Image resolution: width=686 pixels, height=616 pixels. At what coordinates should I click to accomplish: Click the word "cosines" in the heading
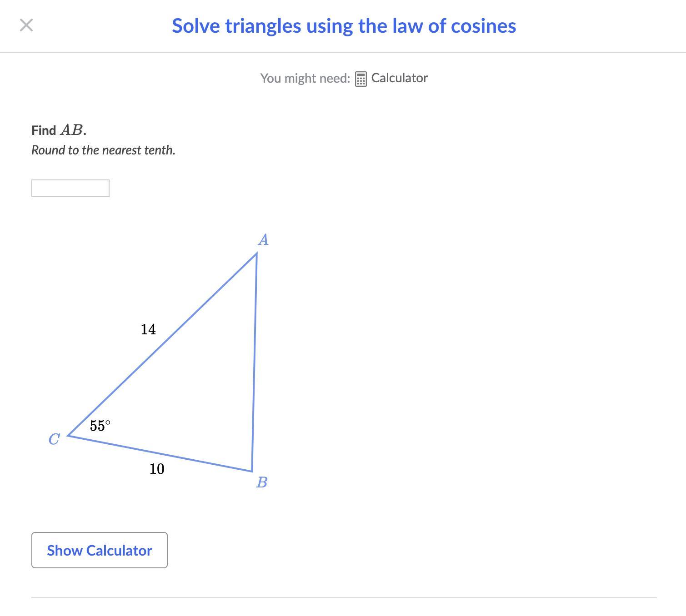483,26
